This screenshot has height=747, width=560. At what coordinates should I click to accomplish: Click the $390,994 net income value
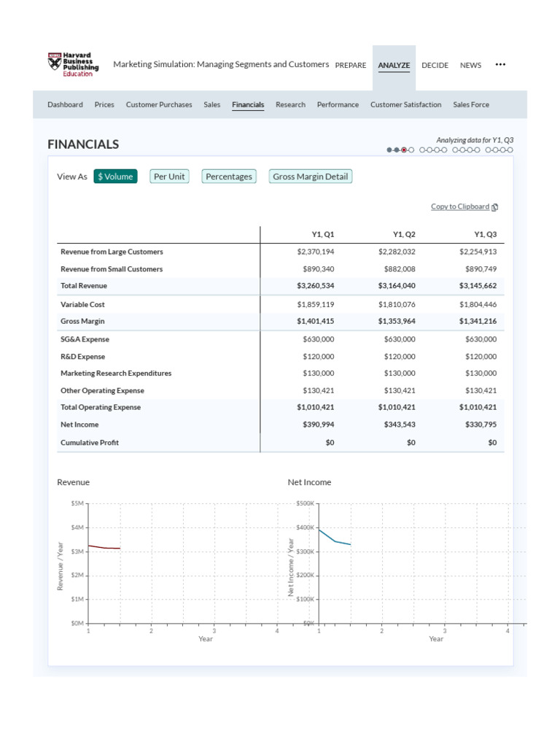pyautogui.click(x=319, y=425)
